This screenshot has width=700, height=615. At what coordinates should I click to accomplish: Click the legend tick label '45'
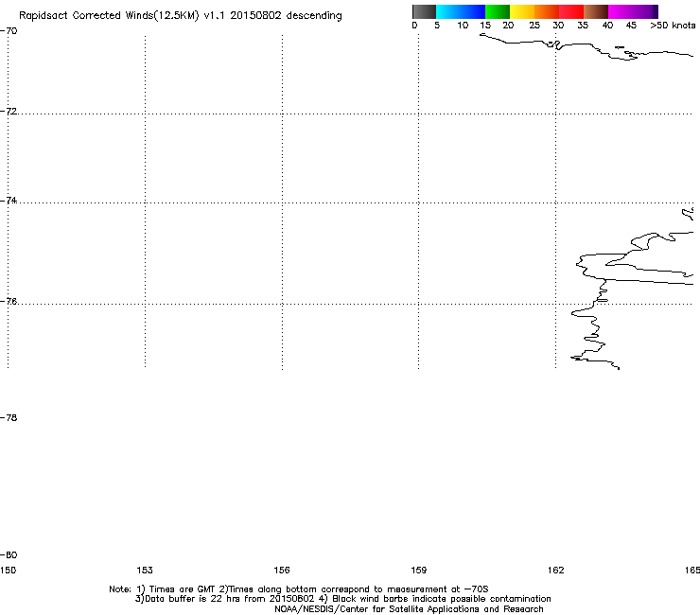tap(631, 26)
